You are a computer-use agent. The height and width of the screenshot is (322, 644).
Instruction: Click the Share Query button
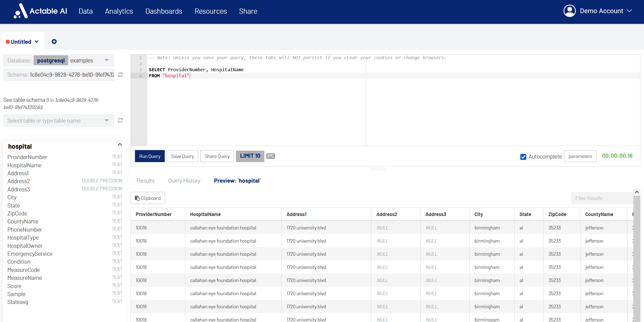click(217, 156)
